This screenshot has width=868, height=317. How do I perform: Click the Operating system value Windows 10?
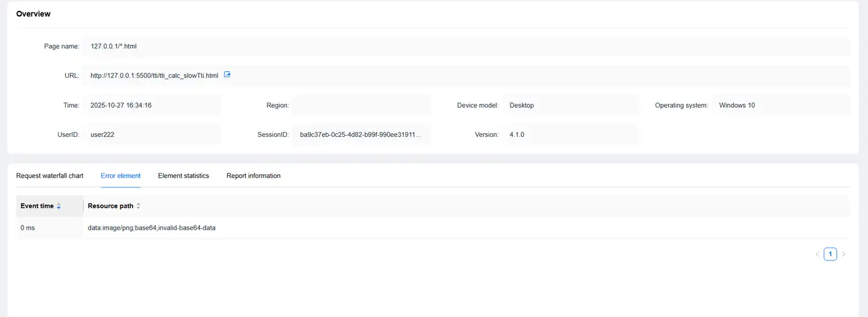pyautogui.click(x=737, y=105)
